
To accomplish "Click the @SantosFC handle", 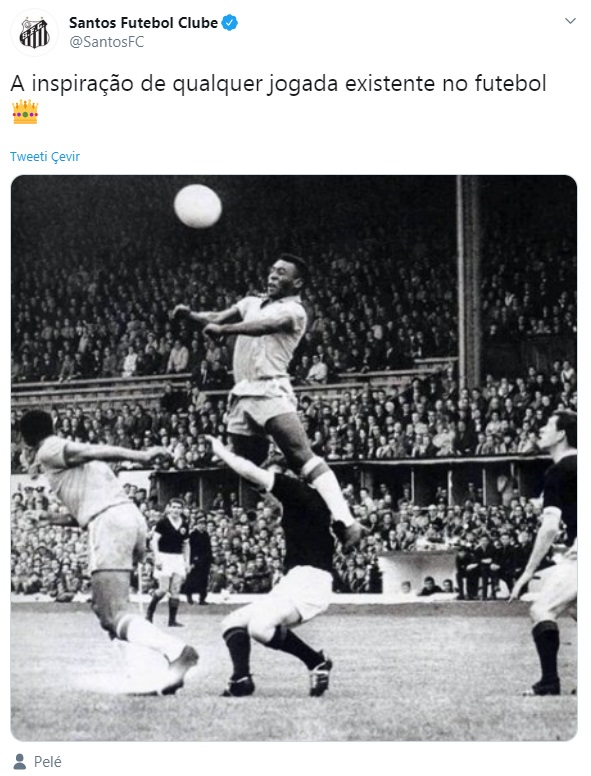I will tap(106, 42).
